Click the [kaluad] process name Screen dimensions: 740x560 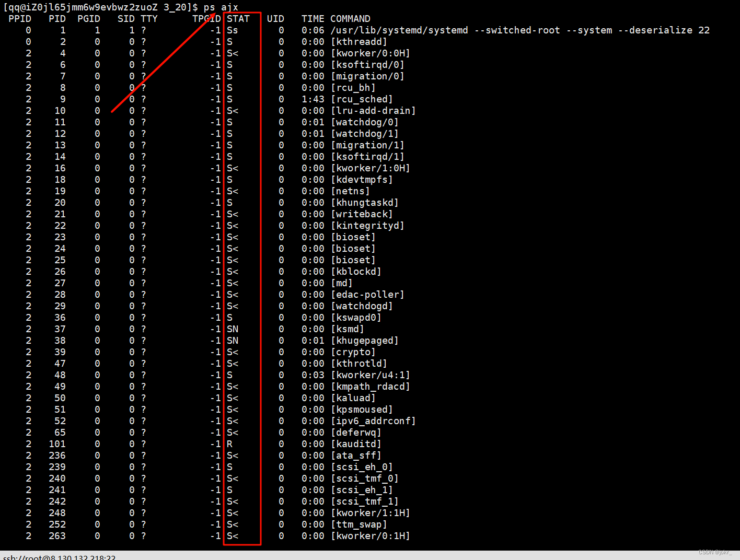click(x=353, y=398)
